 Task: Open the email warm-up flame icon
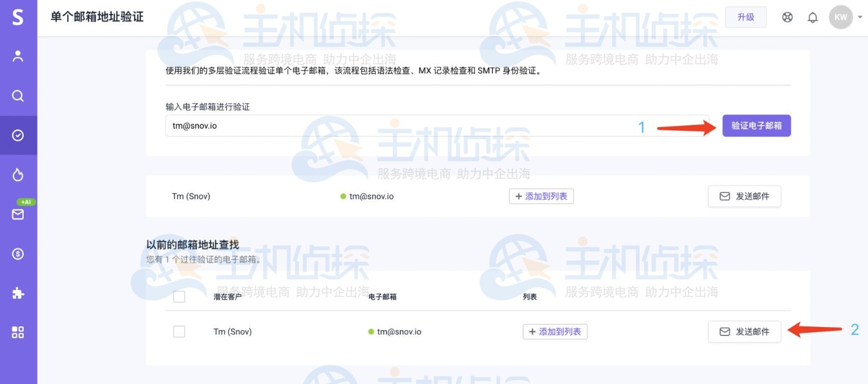pyautogui.click(x=18, y=175)
